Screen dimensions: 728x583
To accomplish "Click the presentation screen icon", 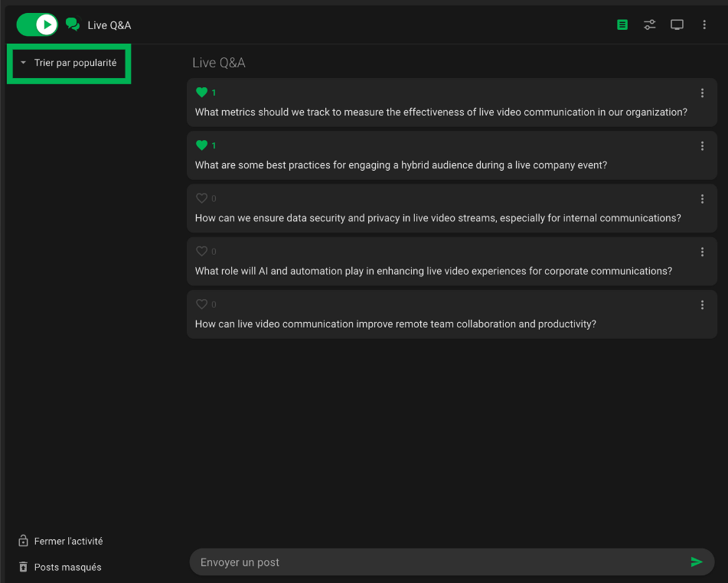I will 677,24.
